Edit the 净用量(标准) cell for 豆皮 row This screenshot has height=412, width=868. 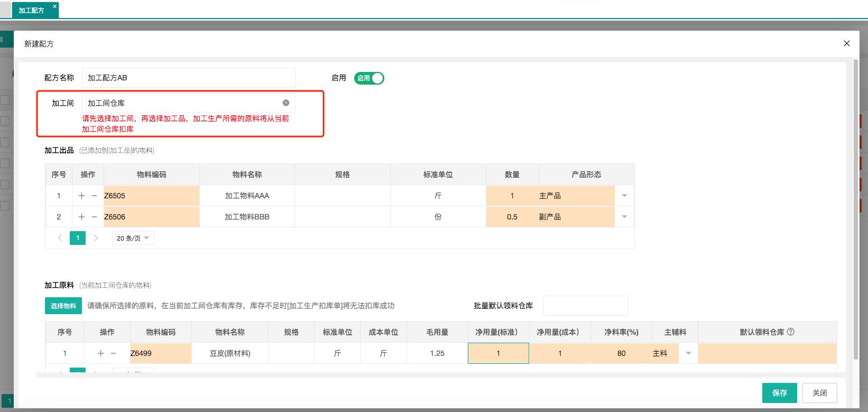coord(498,353)
